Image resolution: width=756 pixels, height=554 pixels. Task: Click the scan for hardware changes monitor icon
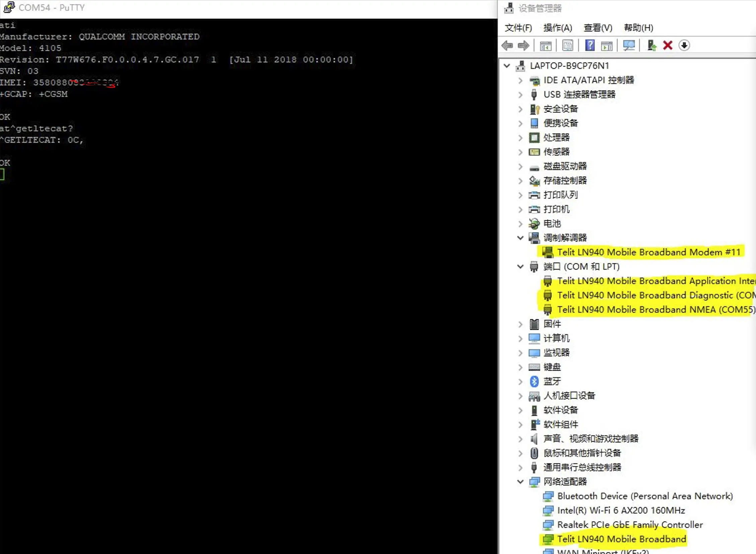(x=628, y=45)
